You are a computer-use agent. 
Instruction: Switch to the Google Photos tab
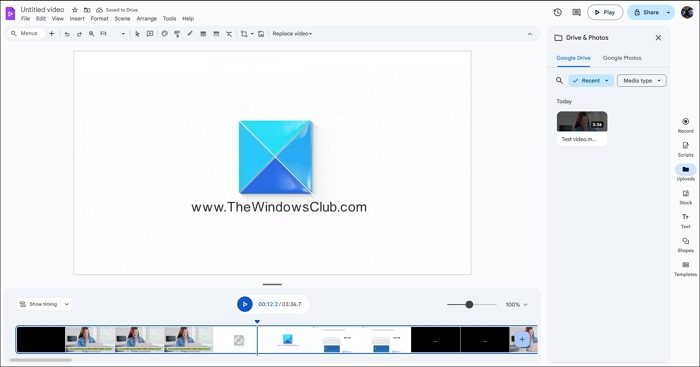pos(622,58)
